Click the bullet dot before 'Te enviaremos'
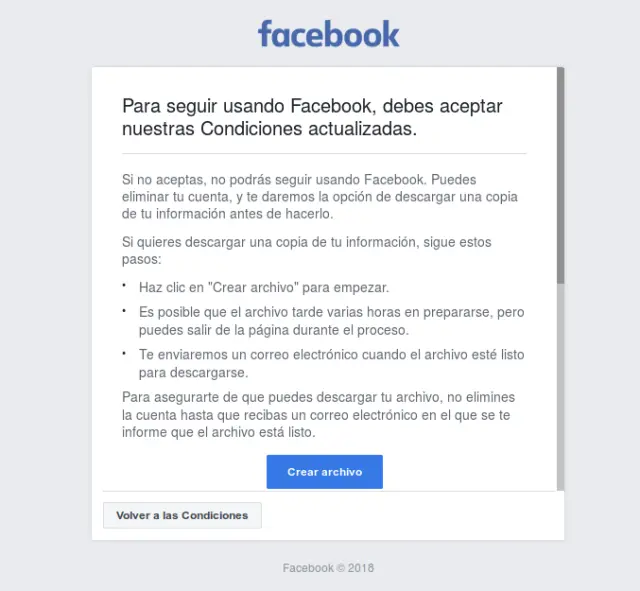Screen dimensions: 640x591 click(124, 353)
